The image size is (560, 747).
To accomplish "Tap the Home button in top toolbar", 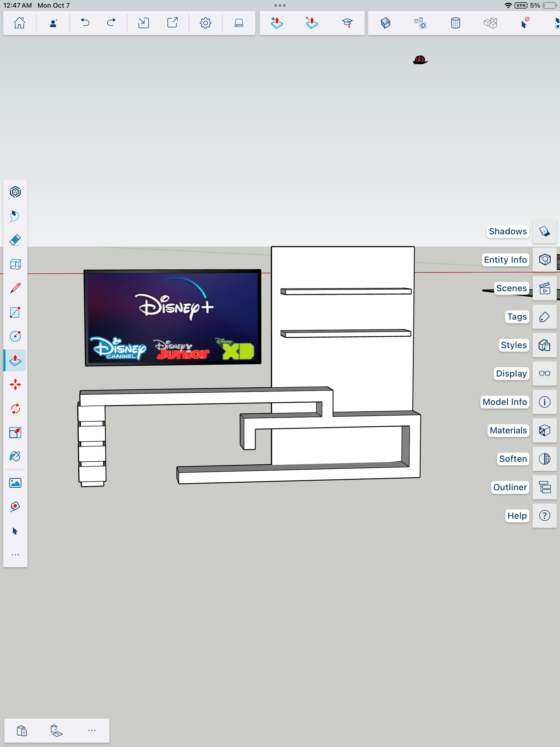I will click(20, 23).
